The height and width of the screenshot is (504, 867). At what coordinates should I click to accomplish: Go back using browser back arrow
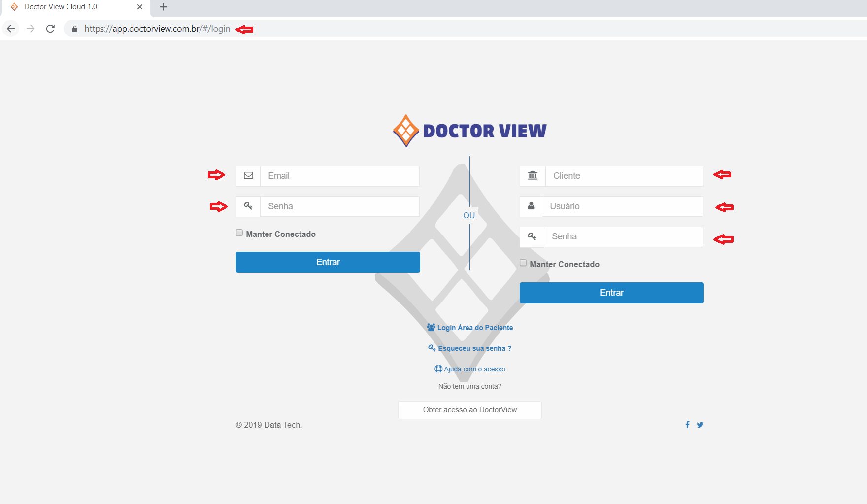[11, 29]
